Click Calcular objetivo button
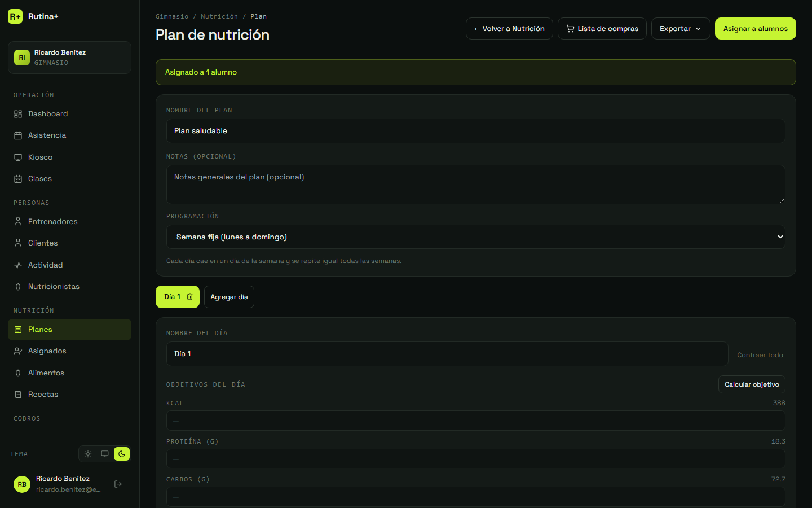 pos(752,384)
